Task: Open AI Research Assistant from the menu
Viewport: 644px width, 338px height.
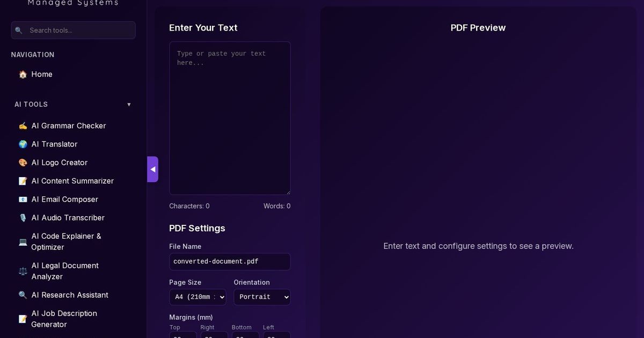Action: tap(70, 295)
